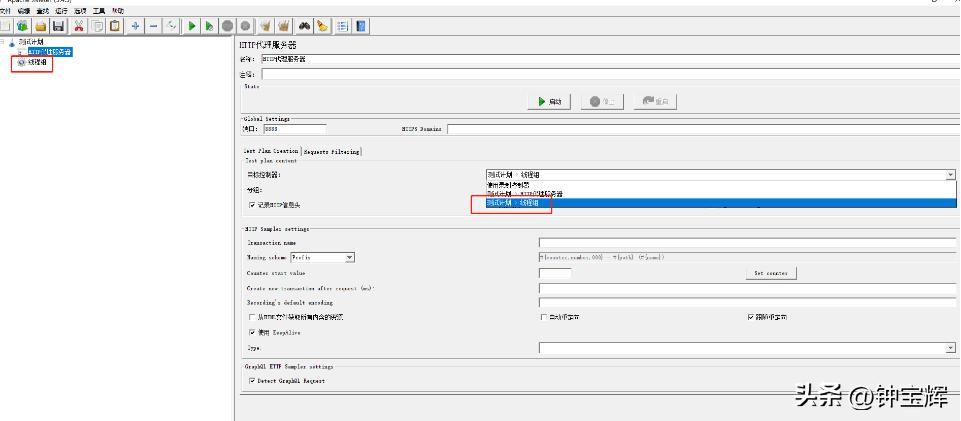Viewport: 961px width, 421px height.
Task: Click the HTTPS Domains input field
Action: click(703, 129)
